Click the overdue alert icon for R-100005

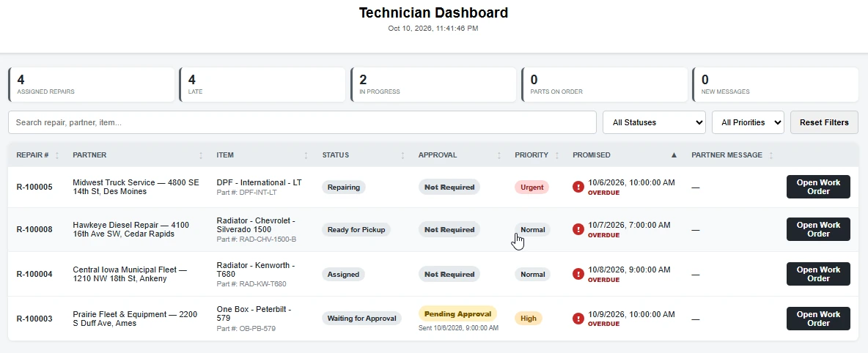pos(578,187)
